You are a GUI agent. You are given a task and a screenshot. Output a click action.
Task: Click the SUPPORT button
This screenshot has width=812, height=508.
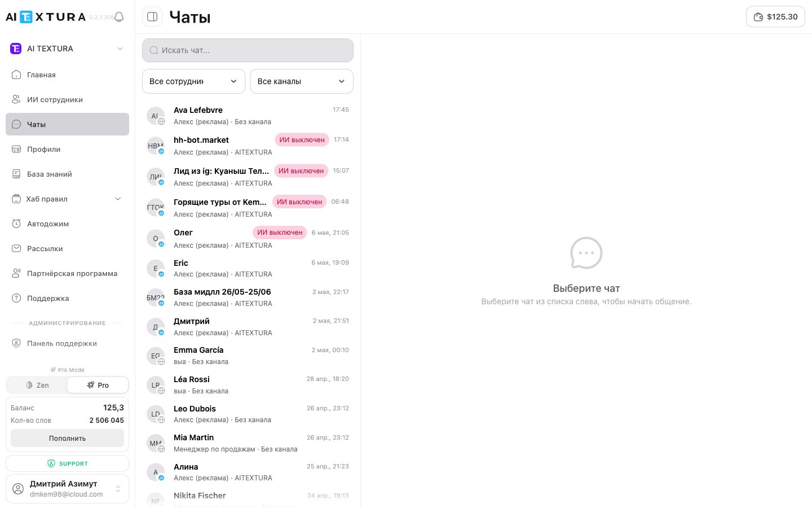pos(67,463)
